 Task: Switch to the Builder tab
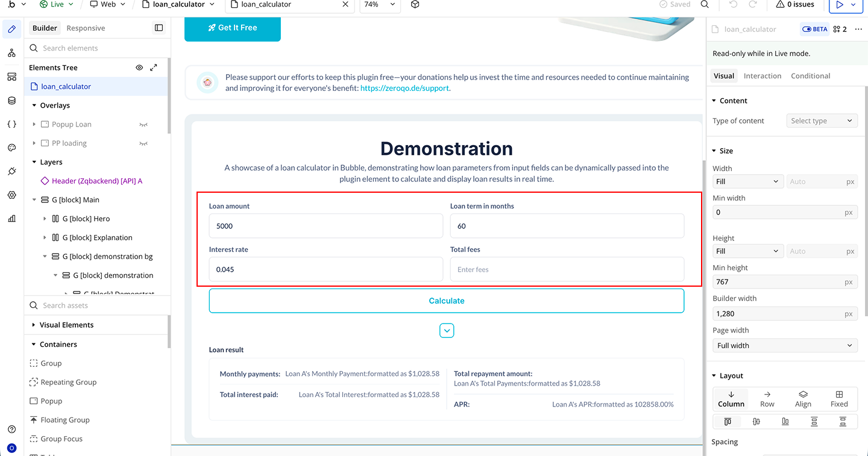pos(45,28)
